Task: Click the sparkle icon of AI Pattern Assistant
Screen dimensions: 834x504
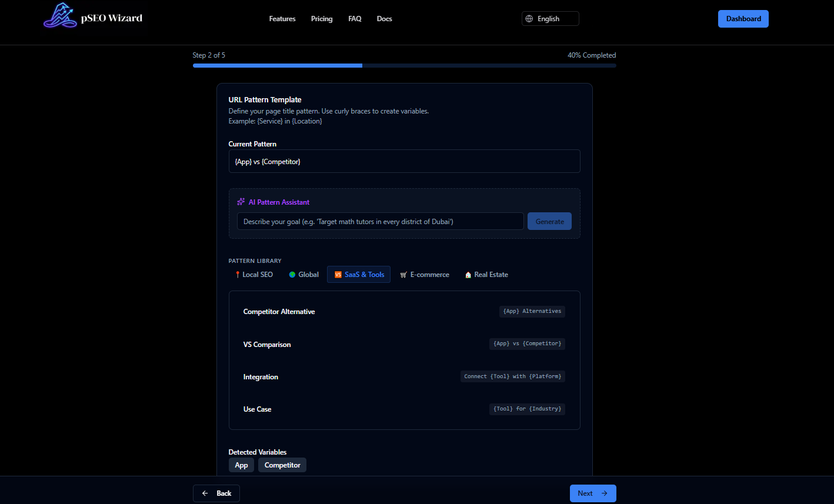Action: 241,201
